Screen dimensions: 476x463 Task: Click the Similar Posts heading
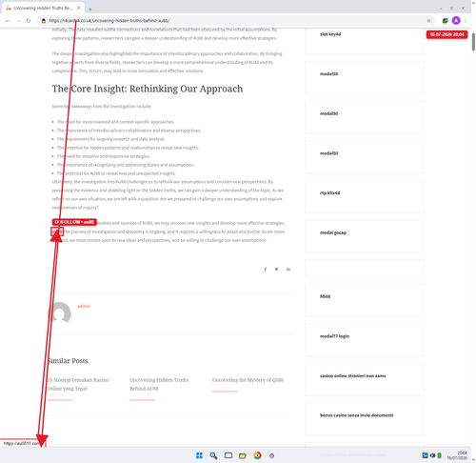pos(68,361)
